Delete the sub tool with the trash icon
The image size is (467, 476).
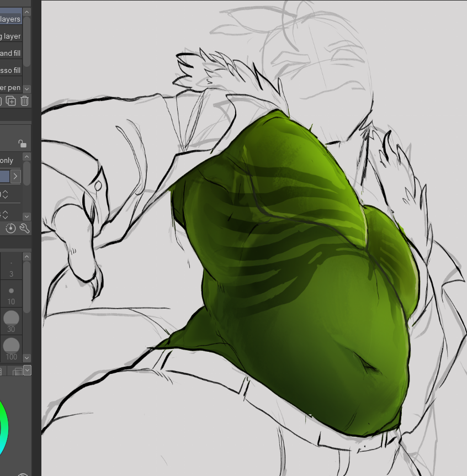click(25, 101)
